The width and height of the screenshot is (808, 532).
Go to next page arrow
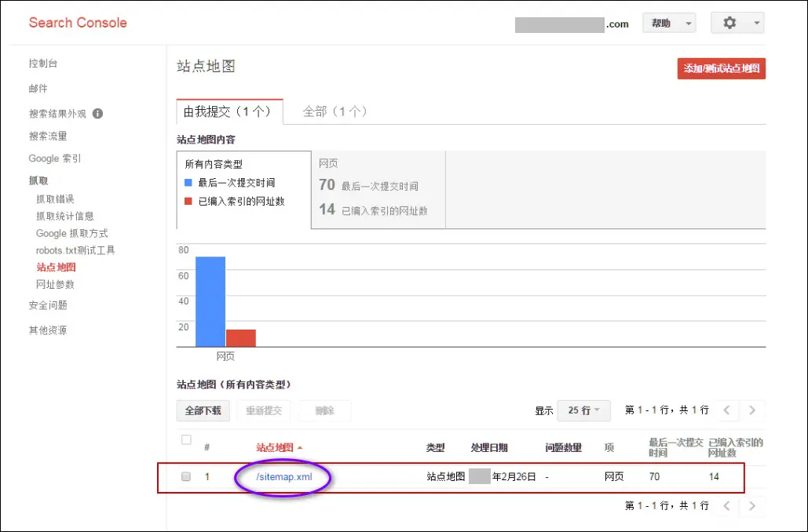(752, 410)
